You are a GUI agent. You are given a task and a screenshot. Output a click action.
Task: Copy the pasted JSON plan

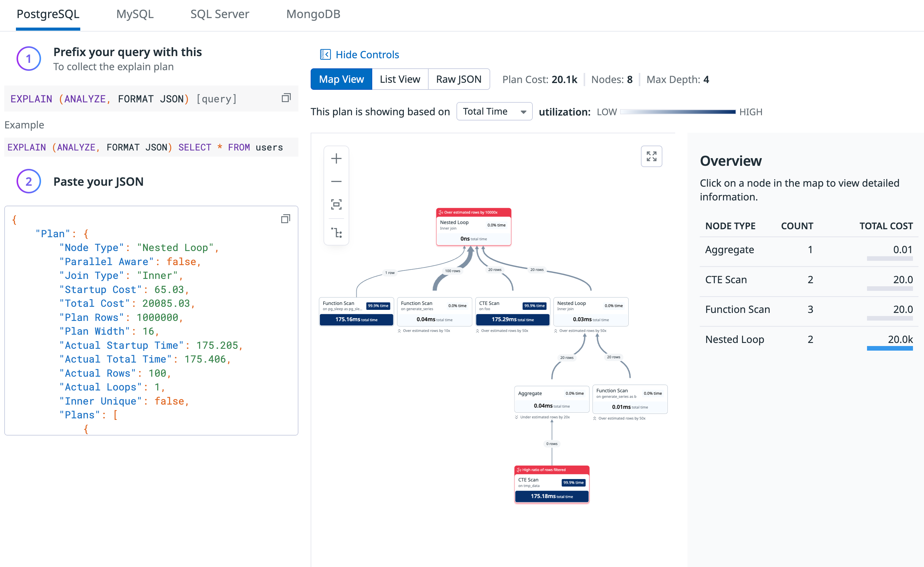point(285,219)
